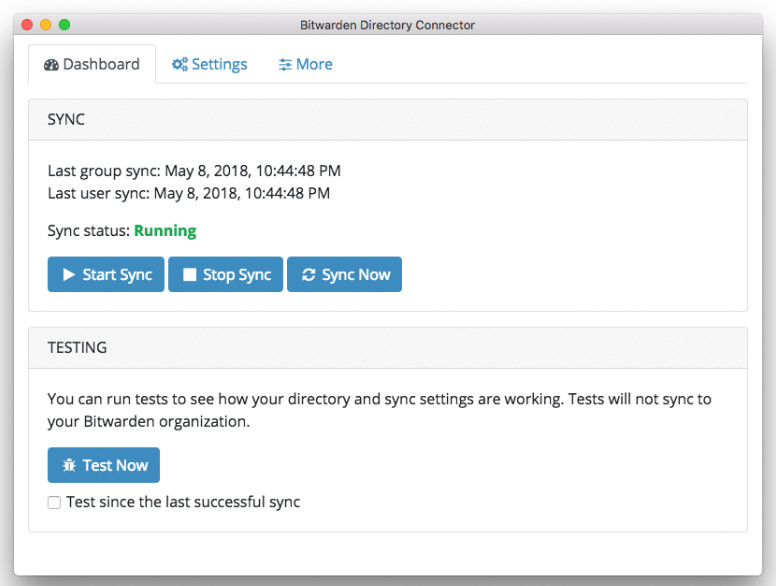The image size is (776, 586).
Task: Trigger Sync Now
Action: tap(344, 274)
